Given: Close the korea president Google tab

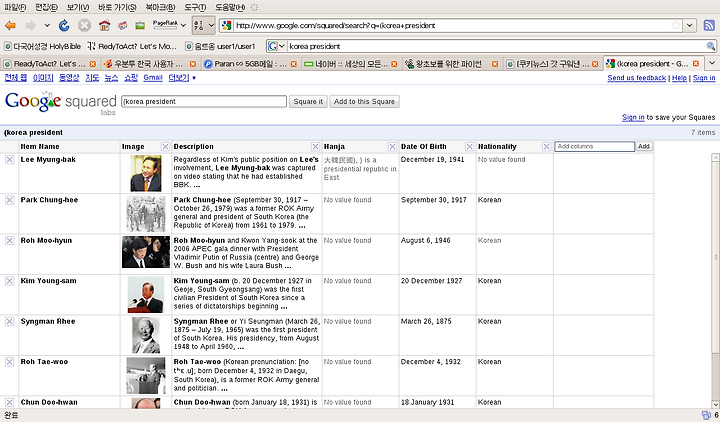Looking at the screenshot, I should [x=696, y=64].
